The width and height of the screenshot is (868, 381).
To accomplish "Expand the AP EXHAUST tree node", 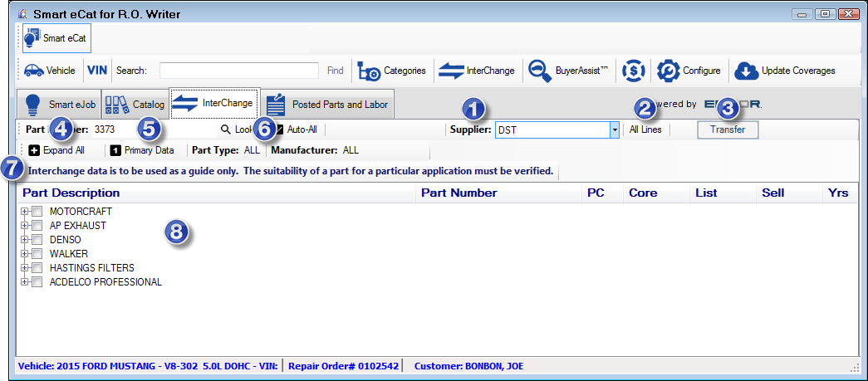I will [24, 226].
